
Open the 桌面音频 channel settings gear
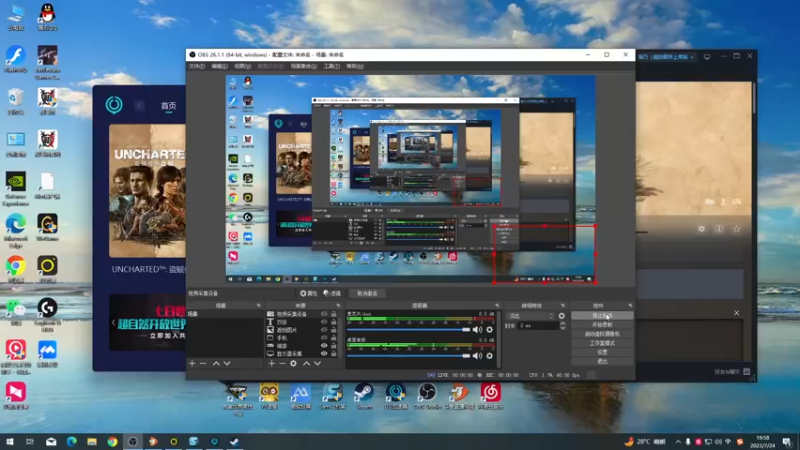pyautogui.click(x=490, y=356)
